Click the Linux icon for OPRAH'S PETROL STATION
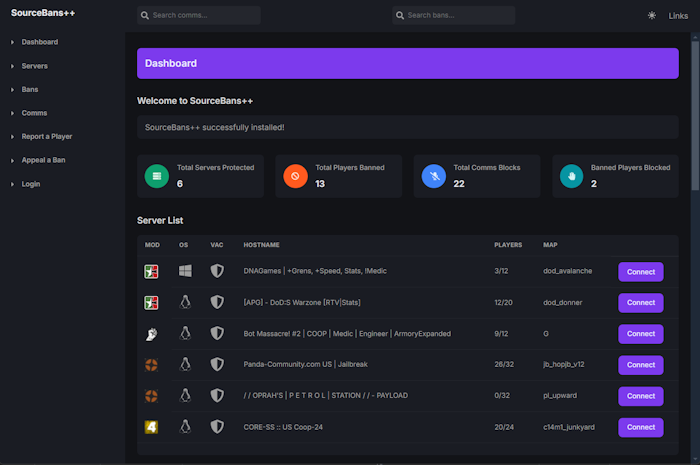Viewport: 700px width, 465px height. point(185,395)
